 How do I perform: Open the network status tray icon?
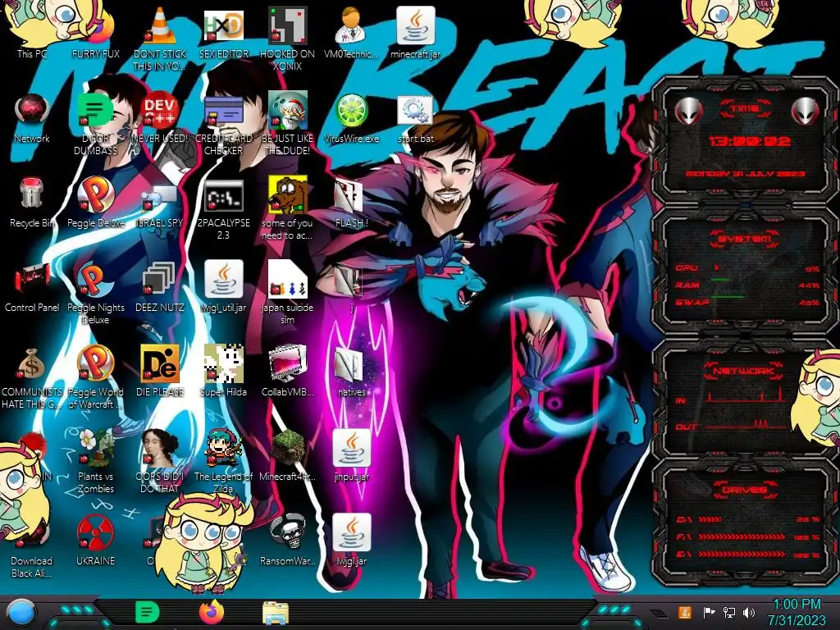pyautogui.click(x=728, y=612)
